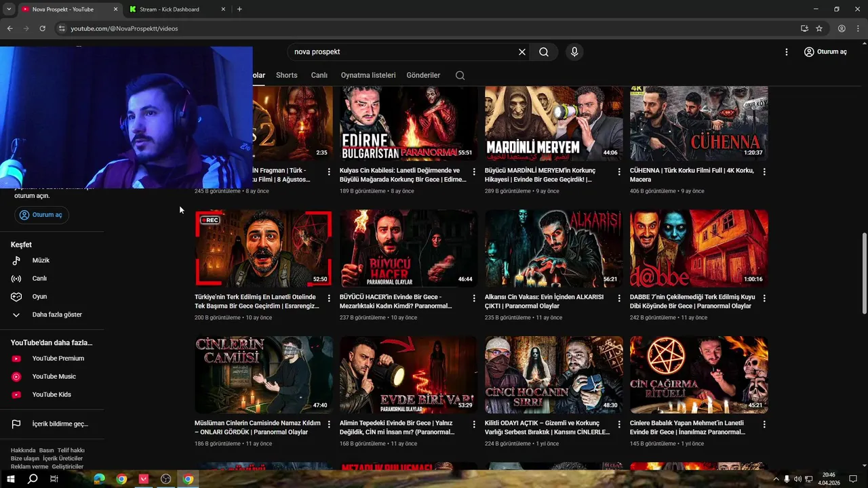Viewport: 868px width, 488px height.
Task: Search within channel magnifier icon
Action: 460,75
